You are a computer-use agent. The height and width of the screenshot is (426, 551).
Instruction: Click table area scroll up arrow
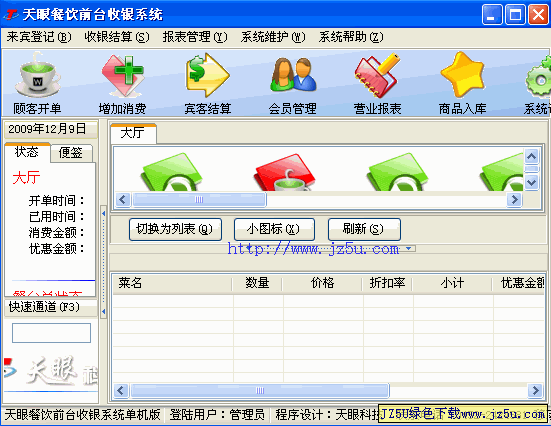pos(531,156)
